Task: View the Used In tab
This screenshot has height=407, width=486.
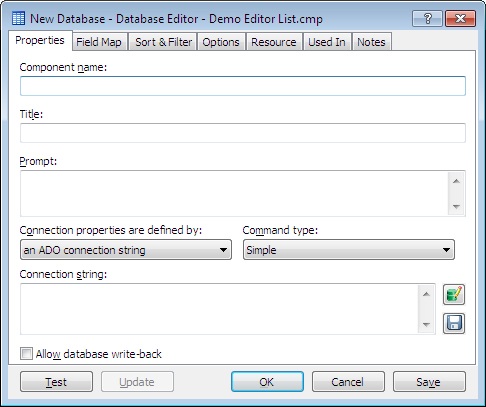Action: tap(327, 42)
